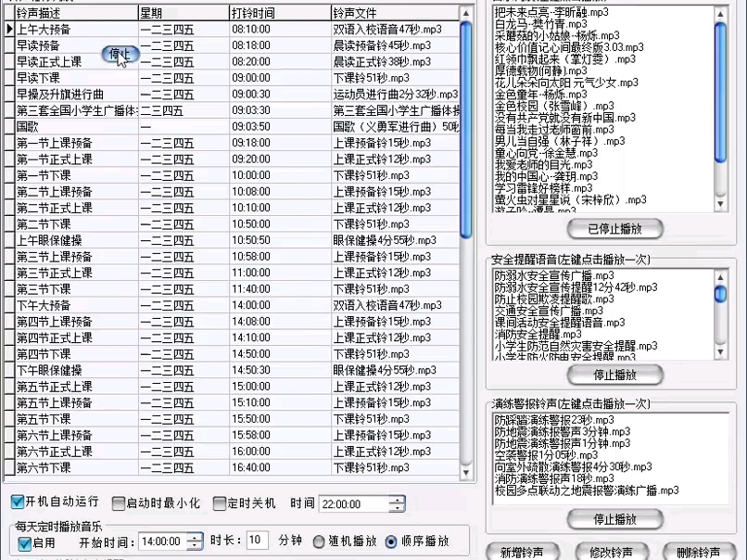
Task: Increase shutdown time with the up spinner
Action: 397,500
